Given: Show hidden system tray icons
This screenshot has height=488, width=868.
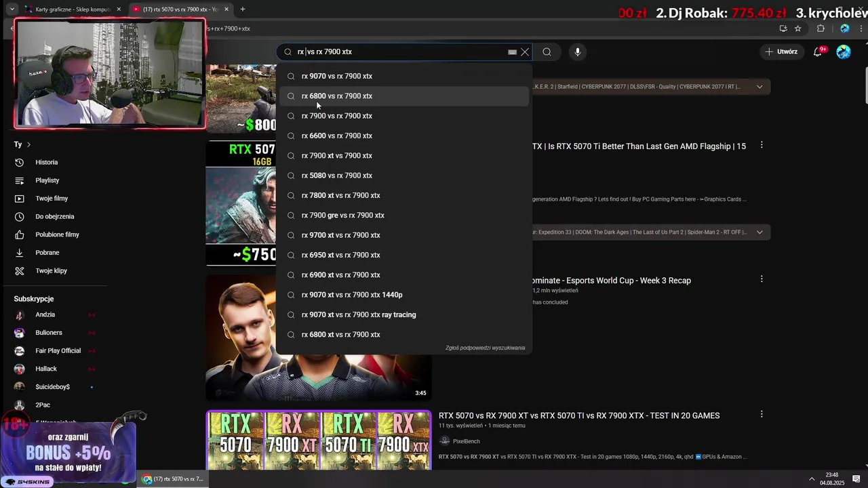Looking at the screenshot, I should pos(812,479).
